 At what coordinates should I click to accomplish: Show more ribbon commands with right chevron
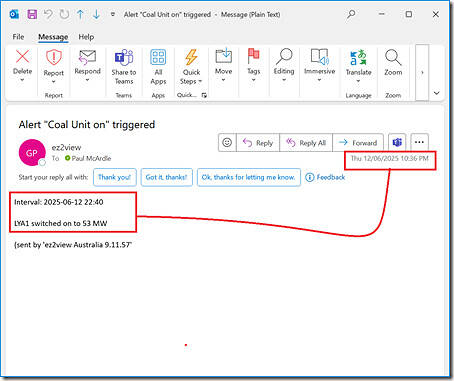(422, 72)
